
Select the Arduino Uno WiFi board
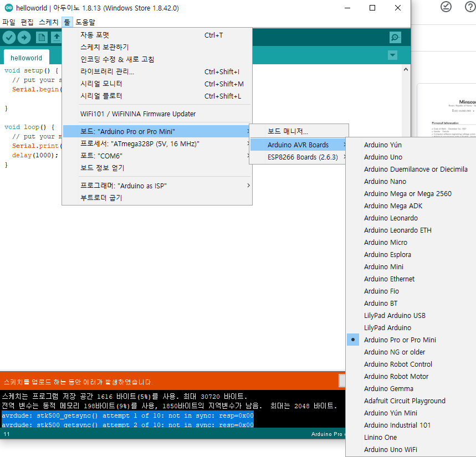click(x=411, y=449)
